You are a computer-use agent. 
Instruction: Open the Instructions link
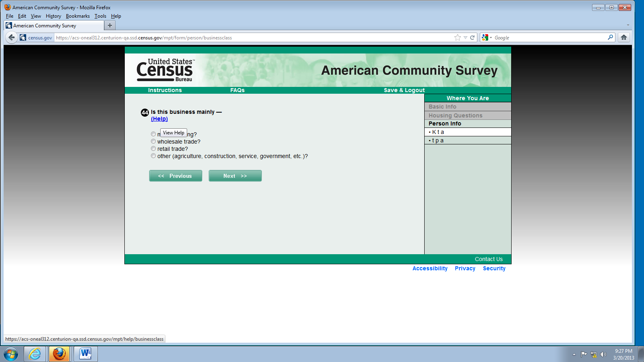click(x=165, y=90)
